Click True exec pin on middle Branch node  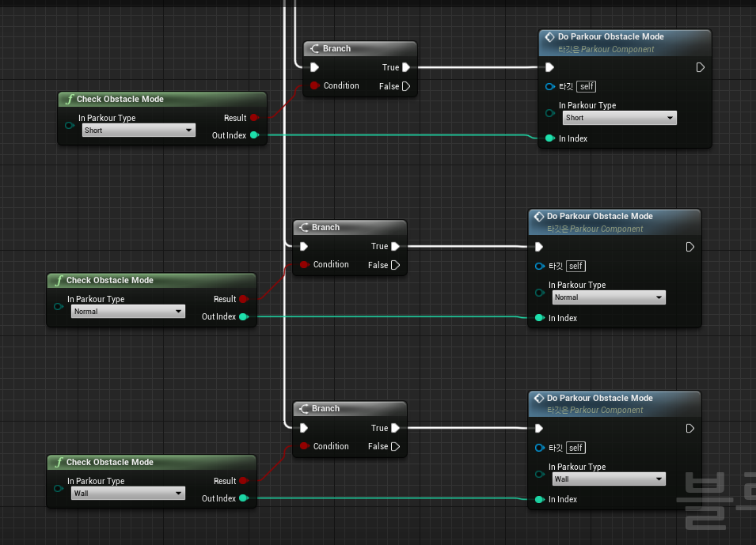[395, 246]
